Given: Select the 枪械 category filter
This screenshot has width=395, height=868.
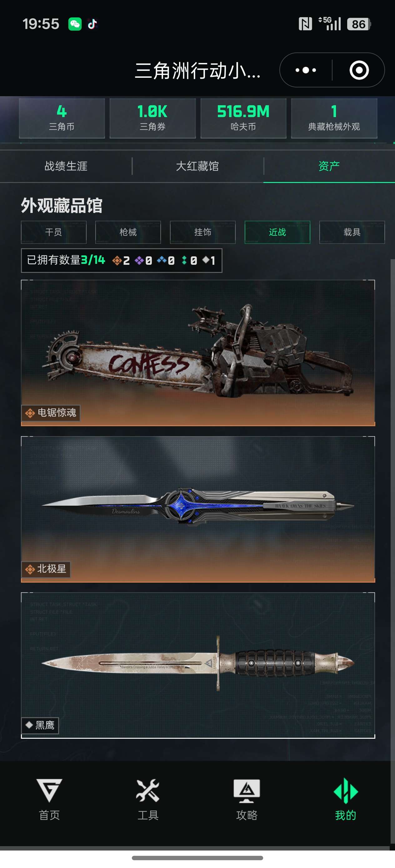Looking at the screenshot, I should coord(128,232).
